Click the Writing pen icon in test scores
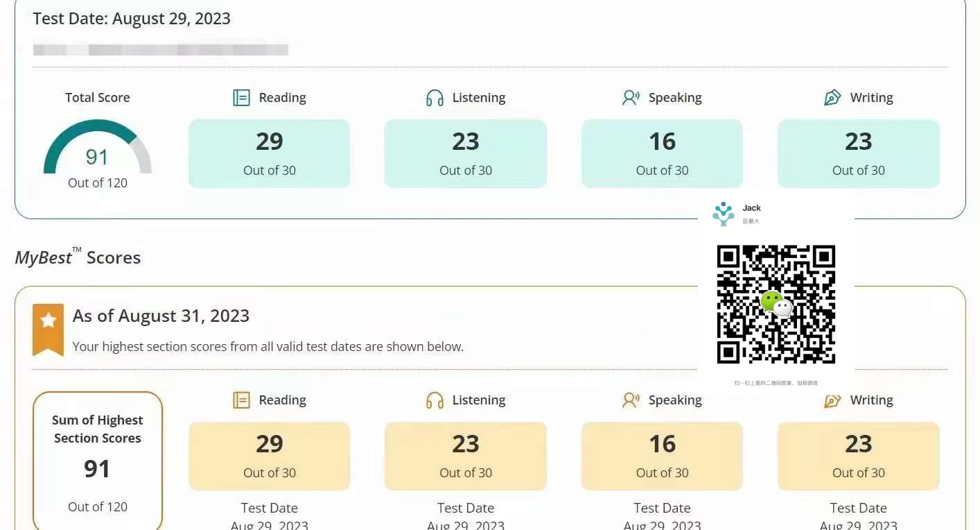 [x=832, y=98]
